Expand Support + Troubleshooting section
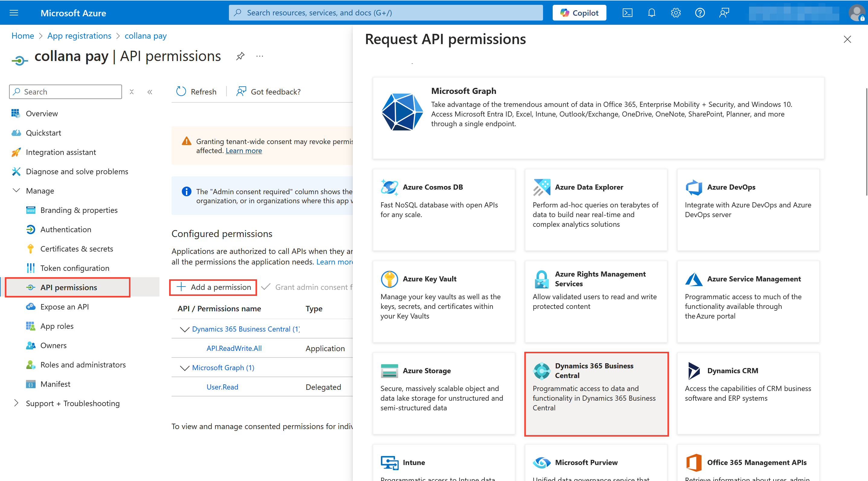 pos(16,403)
